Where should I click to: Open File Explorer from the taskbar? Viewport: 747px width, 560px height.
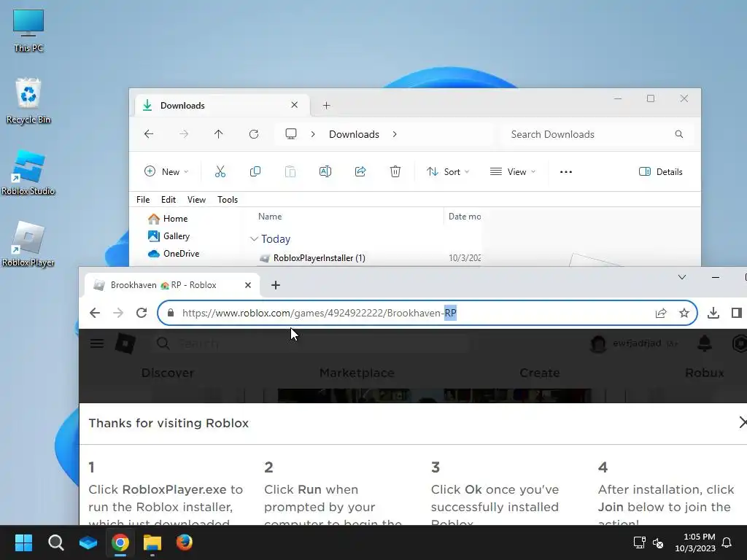tap(152, 542)
